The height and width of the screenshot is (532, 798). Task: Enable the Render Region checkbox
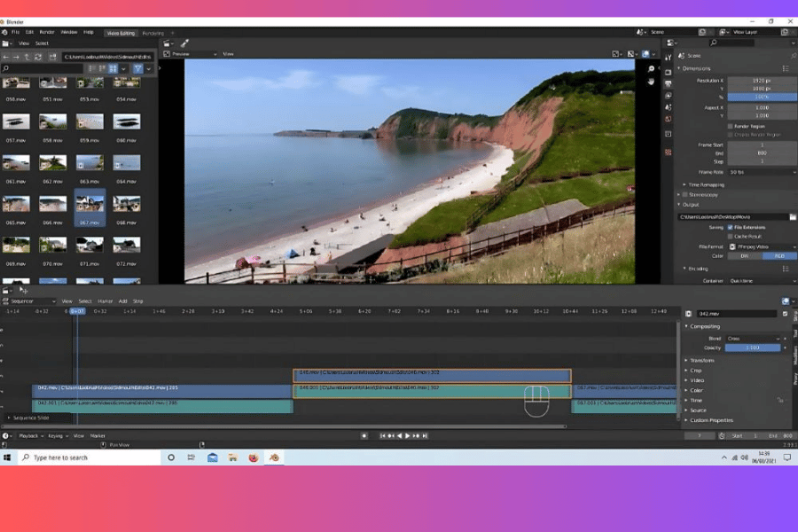[x=730, y=126]
